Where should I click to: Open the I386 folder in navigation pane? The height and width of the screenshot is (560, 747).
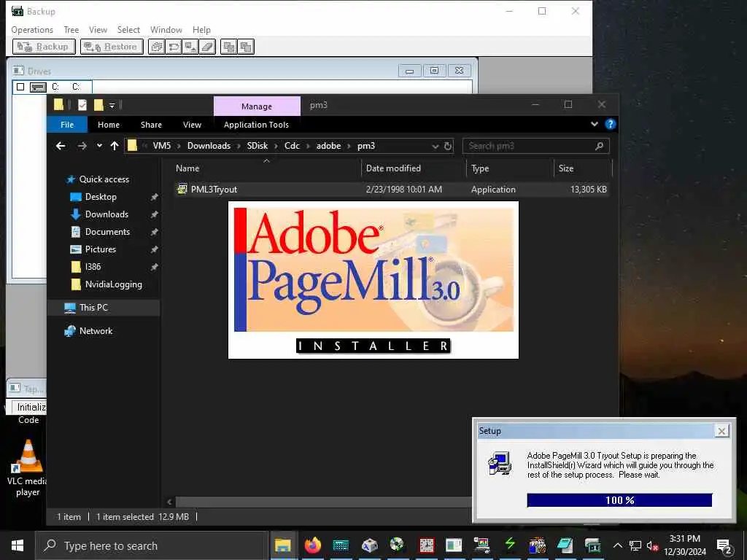tap(93, 267)
